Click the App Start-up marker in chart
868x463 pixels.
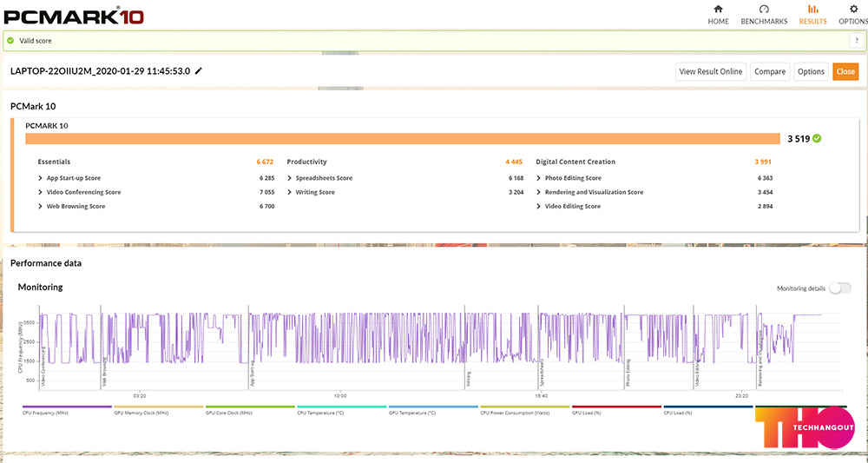[x=252, y=374]
